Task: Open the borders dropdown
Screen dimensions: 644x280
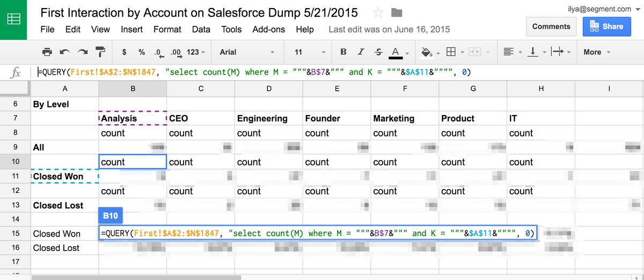Action: 454,52
